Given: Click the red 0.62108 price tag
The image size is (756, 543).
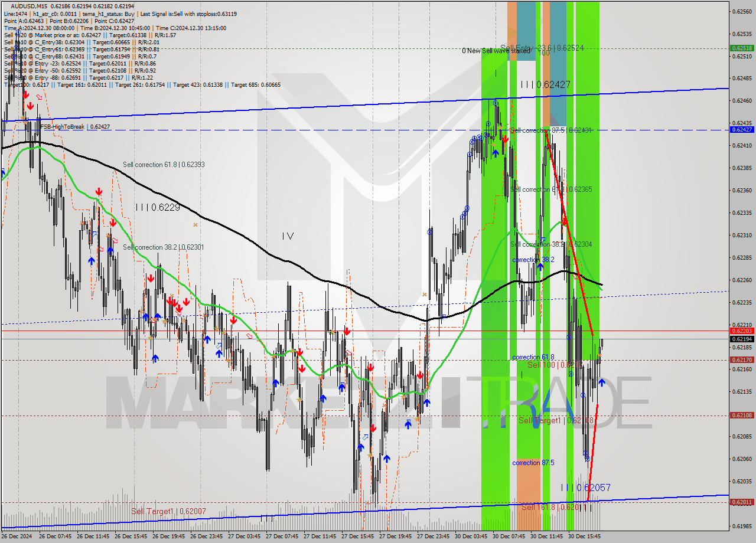Looking at the screenshot, I should [742, 416].
